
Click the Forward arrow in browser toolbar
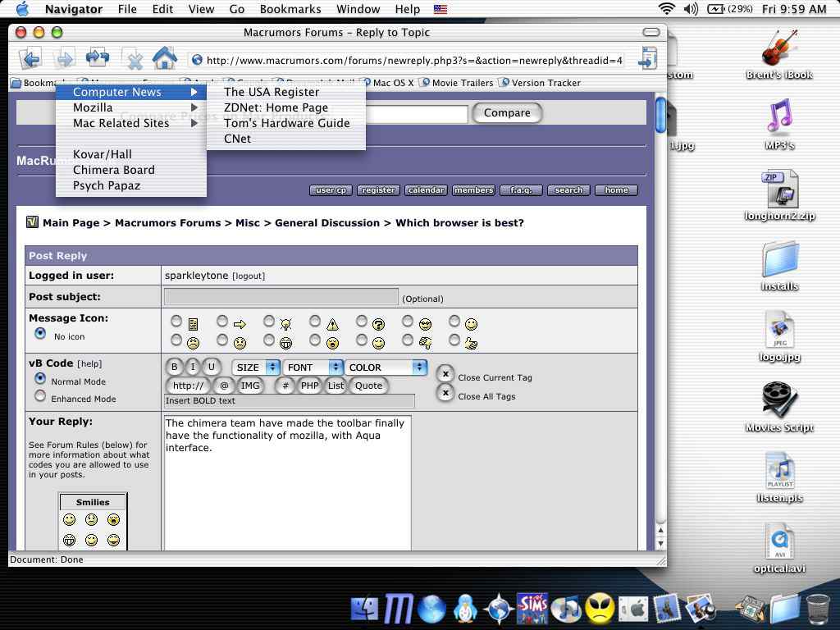tap(65, 58)
